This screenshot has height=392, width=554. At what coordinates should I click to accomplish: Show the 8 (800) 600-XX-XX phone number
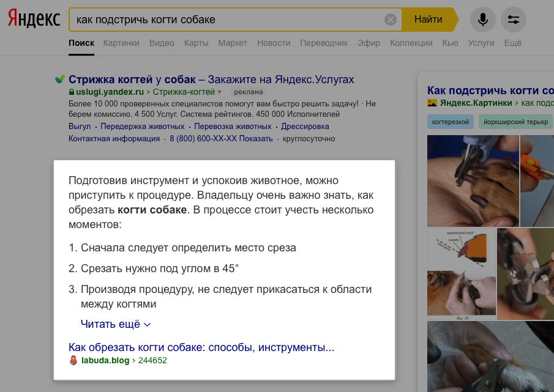click(221, 139)
